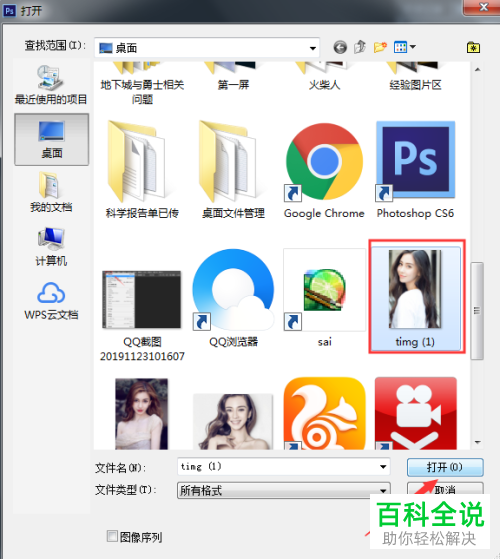The image size is (500, 559).
Task: Select the QQ截图20191123101607 image file
Action: (142, 316)
